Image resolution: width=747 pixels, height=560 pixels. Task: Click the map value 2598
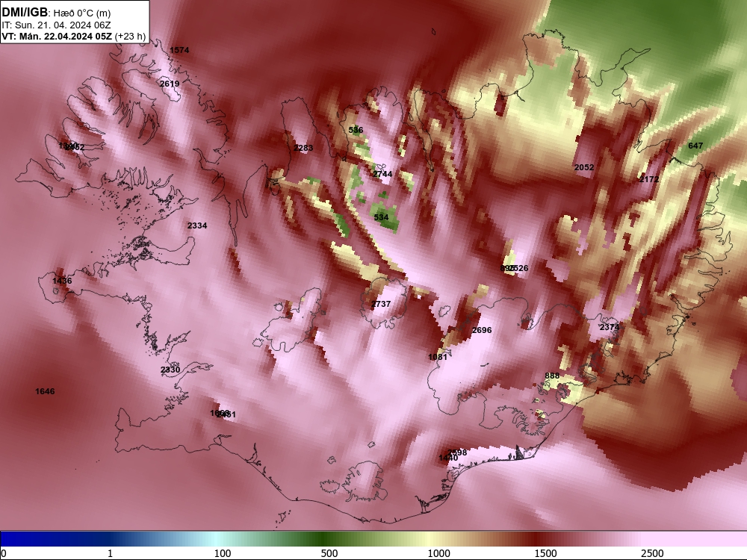coord(457,452)
